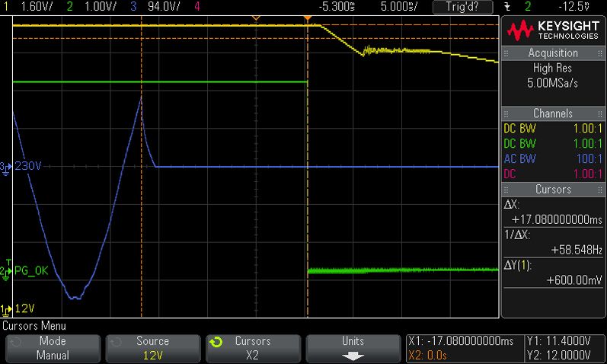Image resolution: width=607 pixels, height=364 pixels.
Task: Click the pink DC channel 4 row
Action: (553, 174)
